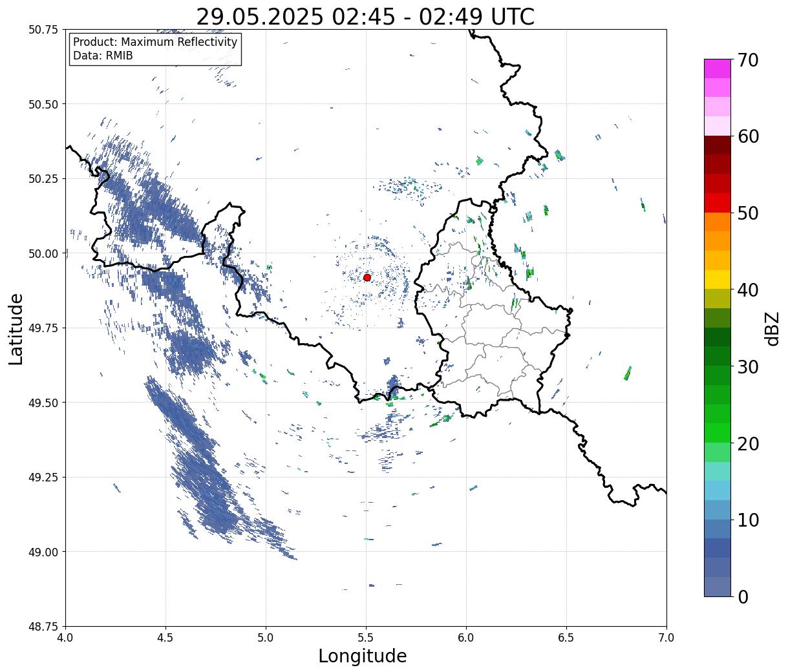Click the 49.00 latitude tick label
788x672 pixels.
(43, 552)
